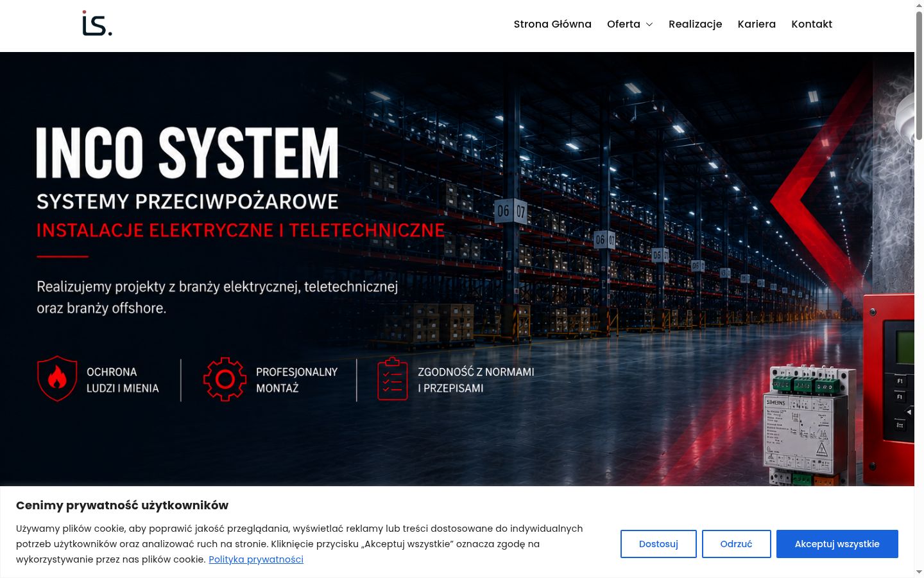Viewport: 924px width, 578px height.
Task: Click the OCHRONA LUDZI I MIENIA label
Action: [x=123, y=380]
